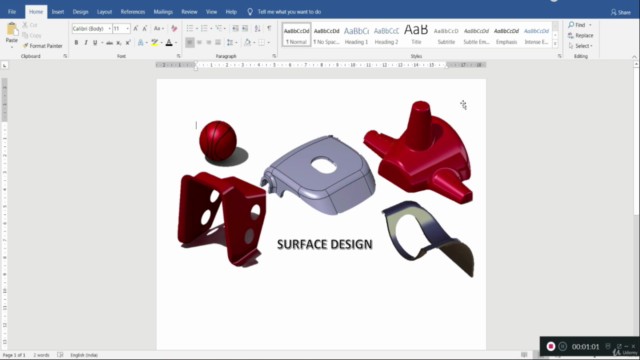
Task: Pause the screen recording
Action: coord(562,346)
